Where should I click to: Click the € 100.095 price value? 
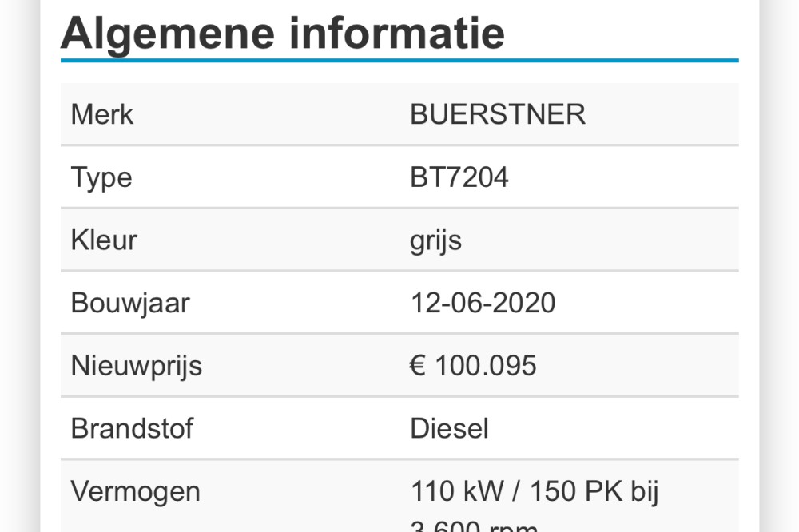tap(473, 365)
